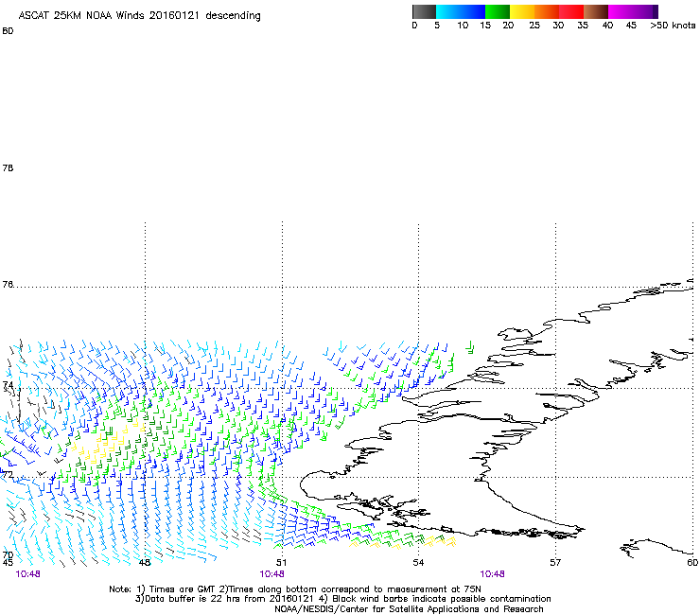This screenshot has width=700, height=615.
Task: Click the '>50 knots' legend label
Action: (x=673, y=26)
